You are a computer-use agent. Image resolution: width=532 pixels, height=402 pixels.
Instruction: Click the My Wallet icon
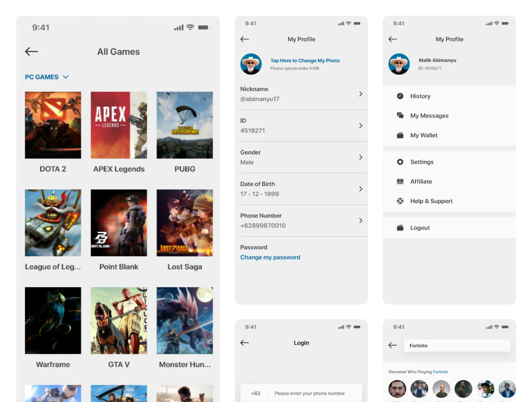click(400, 135)
